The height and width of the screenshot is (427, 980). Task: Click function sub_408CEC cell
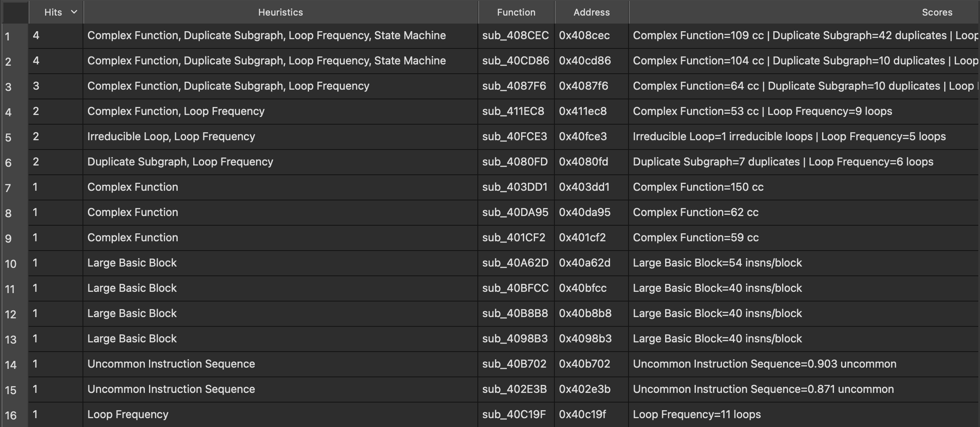[516, 35]
